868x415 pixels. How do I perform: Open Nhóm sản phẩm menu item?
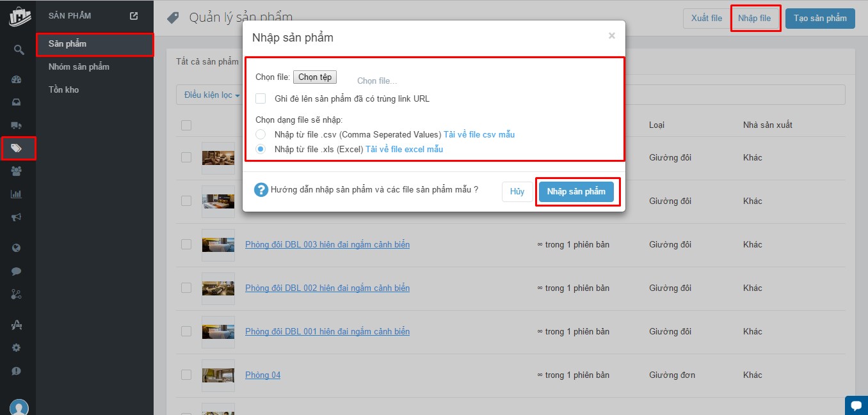(79, 67)
